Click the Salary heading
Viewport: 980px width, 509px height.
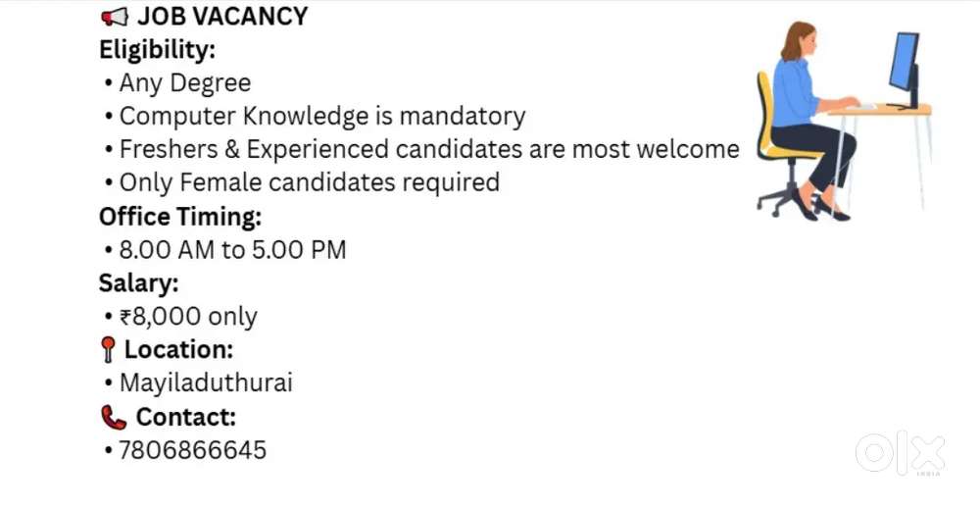[x=137, y=282]
